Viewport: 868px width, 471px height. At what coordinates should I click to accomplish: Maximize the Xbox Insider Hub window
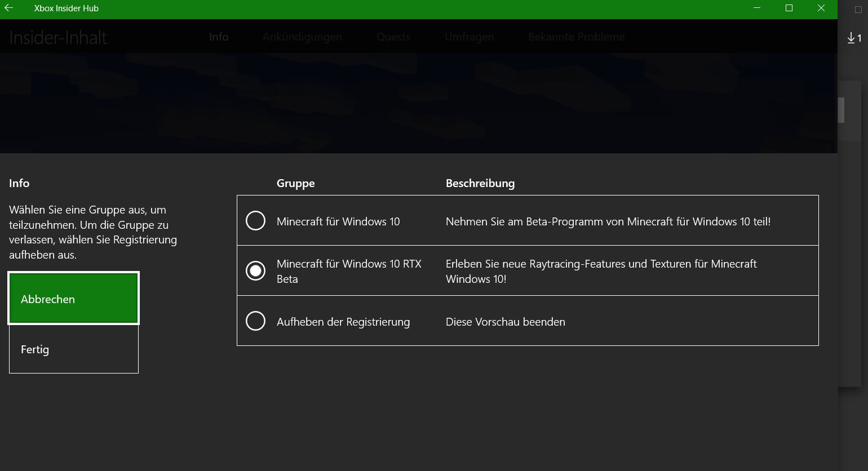789,8
